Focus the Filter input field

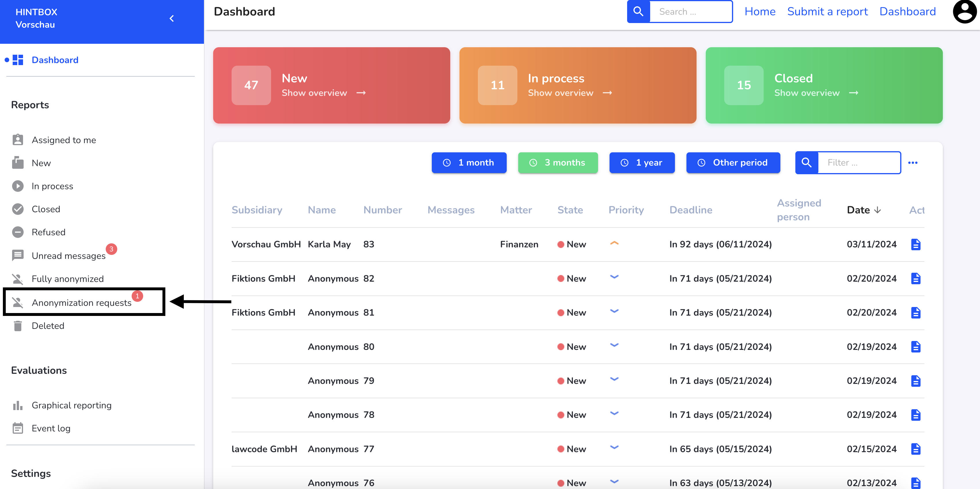(859, 163)
